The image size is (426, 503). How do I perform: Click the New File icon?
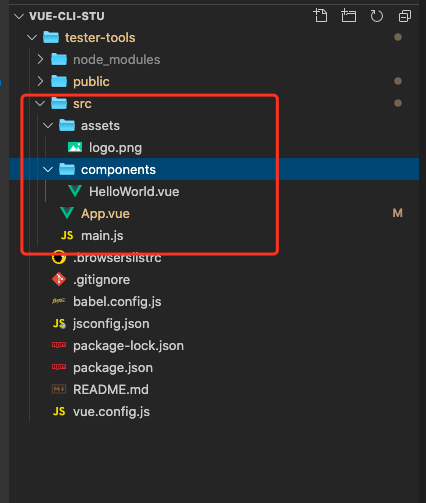pyautogui.click(x=320, y=16)
